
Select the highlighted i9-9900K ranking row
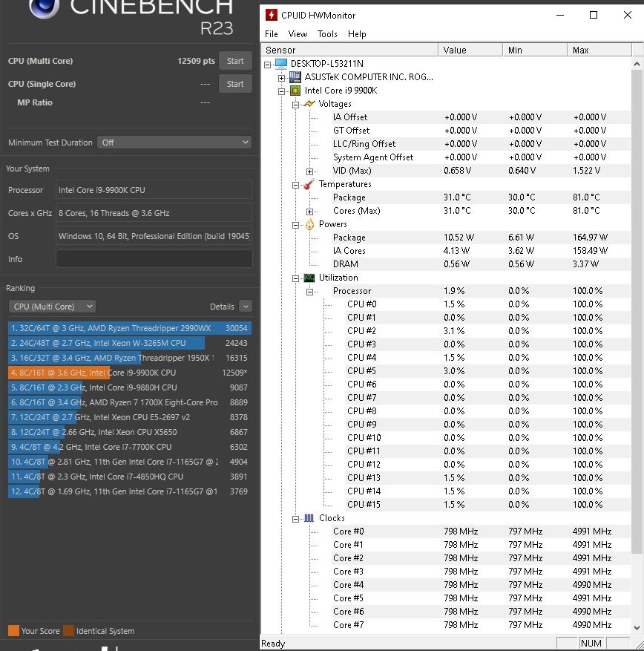(129, 373)
